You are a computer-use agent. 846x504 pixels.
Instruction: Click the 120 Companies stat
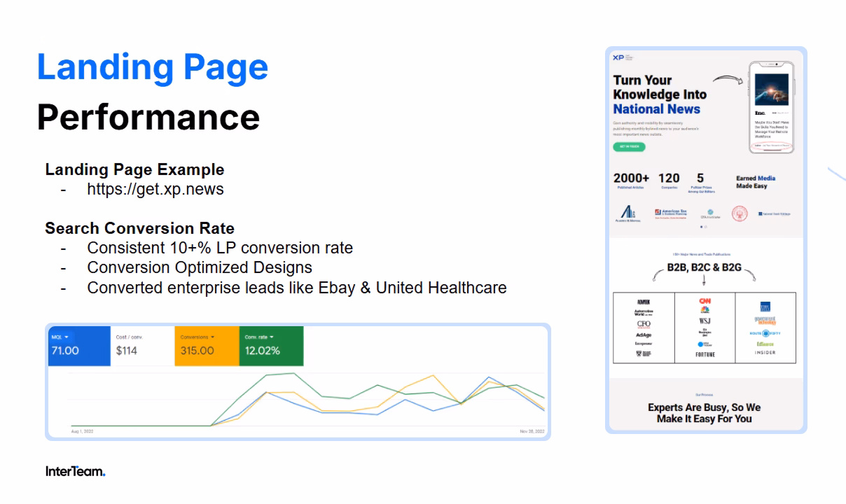pyautogui.click(x=669, y=181)
